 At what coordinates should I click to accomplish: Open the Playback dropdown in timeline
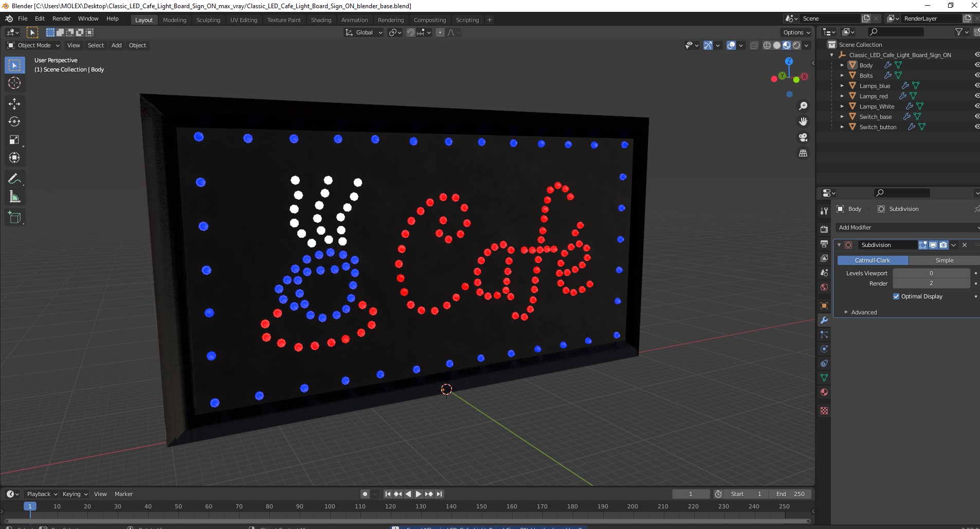(41, 494)
